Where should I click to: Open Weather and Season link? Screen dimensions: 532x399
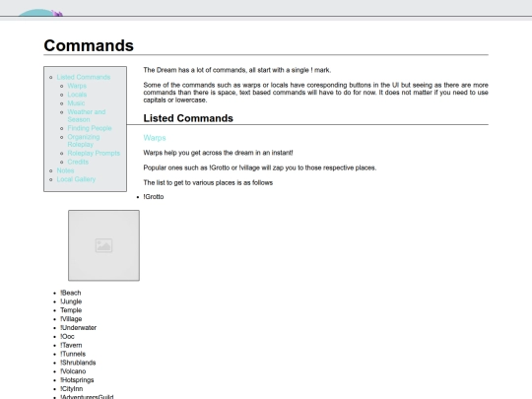(87, 115)
